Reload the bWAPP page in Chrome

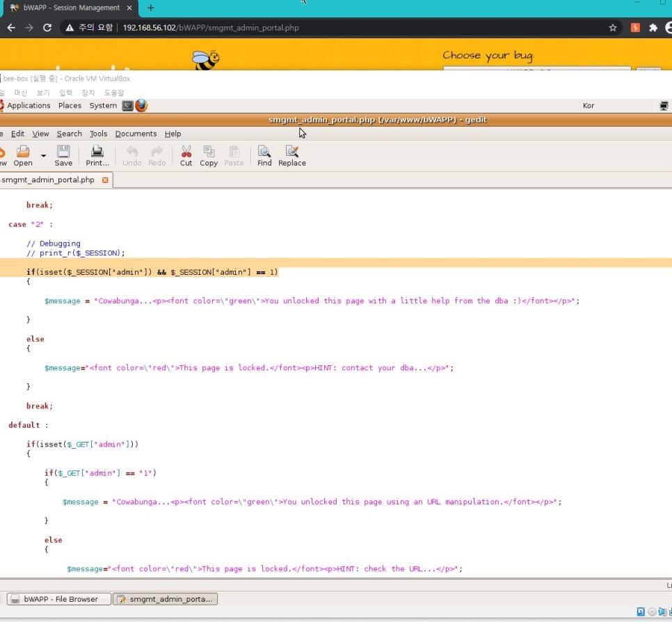click(x=47, y=28)
